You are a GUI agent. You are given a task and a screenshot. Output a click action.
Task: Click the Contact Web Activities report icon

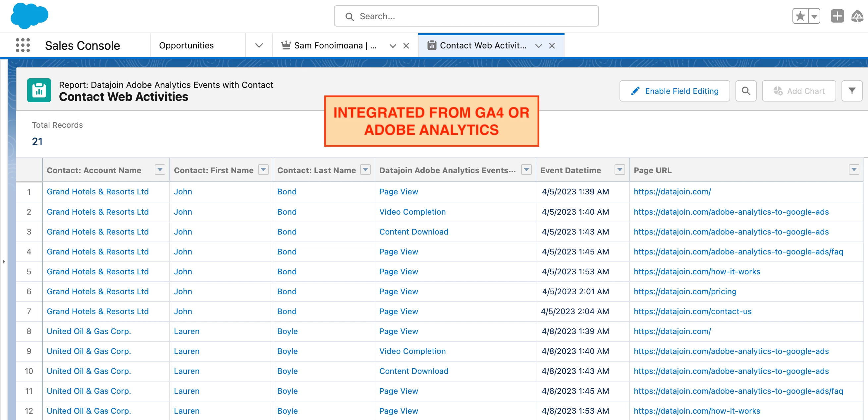coord(39,91)
